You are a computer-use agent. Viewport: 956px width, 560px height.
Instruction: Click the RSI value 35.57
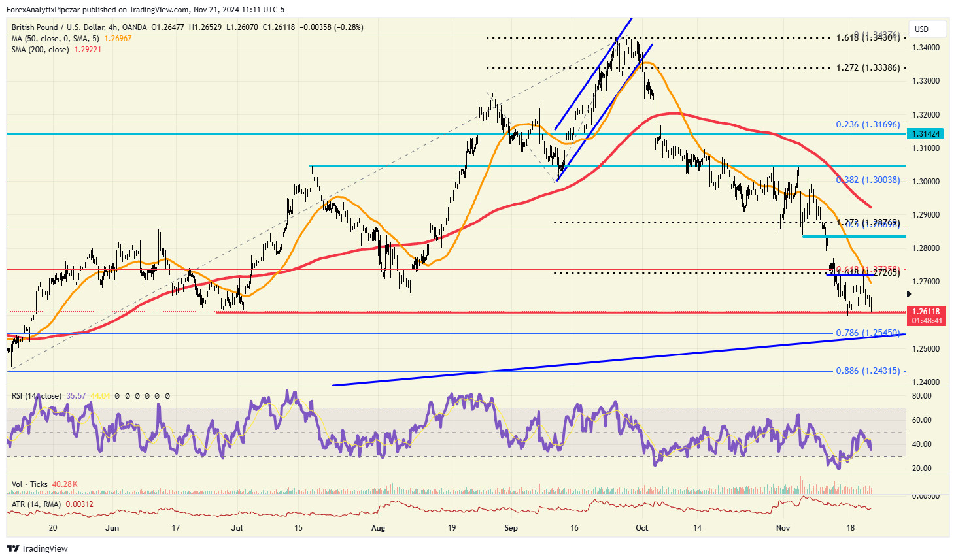[76, 396]
